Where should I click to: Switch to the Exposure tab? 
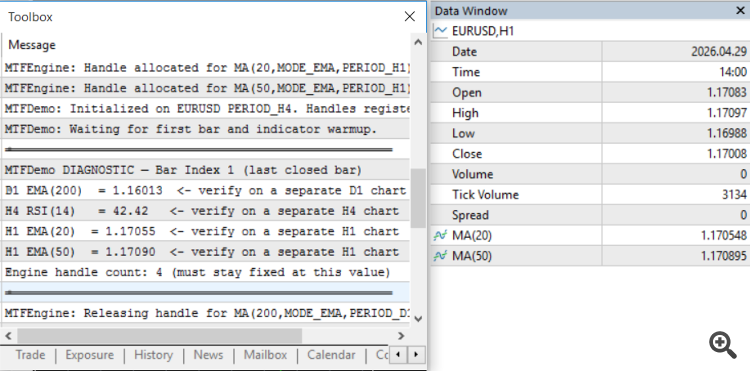(89, 355)
